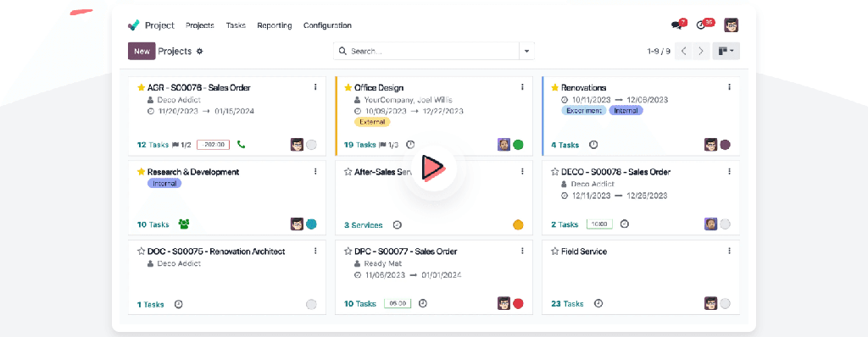Viewport: 868px width, 337px height.
Task: Click milestone flag 1/2 on AGR project
Action: (x=181, y=145)
